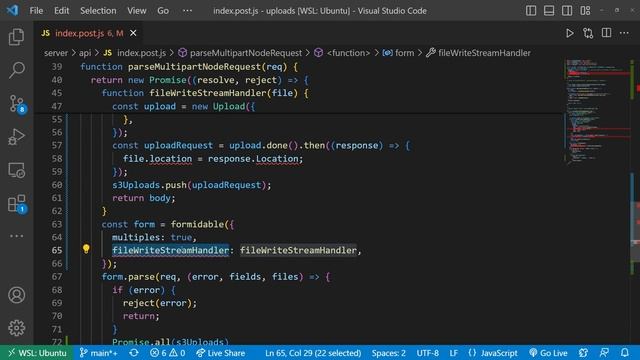Image resolution: width=640 pixels, height=360 pixels.
Task: Click the Visual Studio Code logo icon
Action: click(12, 10)
